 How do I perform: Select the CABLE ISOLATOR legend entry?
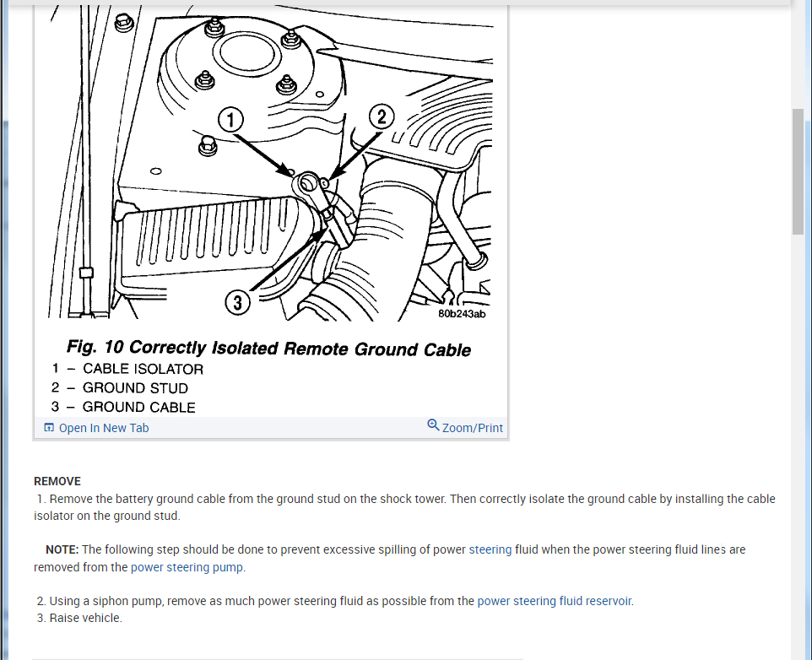[x=127, y=369]
